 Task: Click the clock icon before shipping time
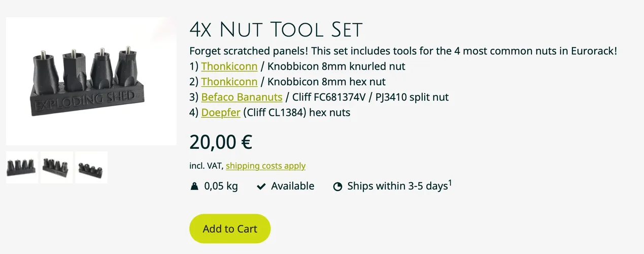tap(337, 186)
